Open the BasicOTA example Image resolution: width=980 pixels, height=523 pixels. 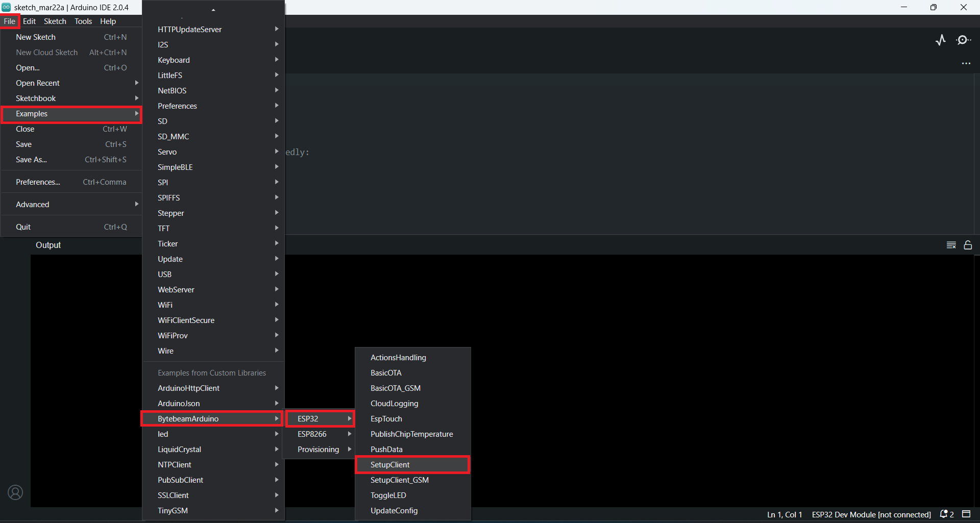click(x=413, y=373)
